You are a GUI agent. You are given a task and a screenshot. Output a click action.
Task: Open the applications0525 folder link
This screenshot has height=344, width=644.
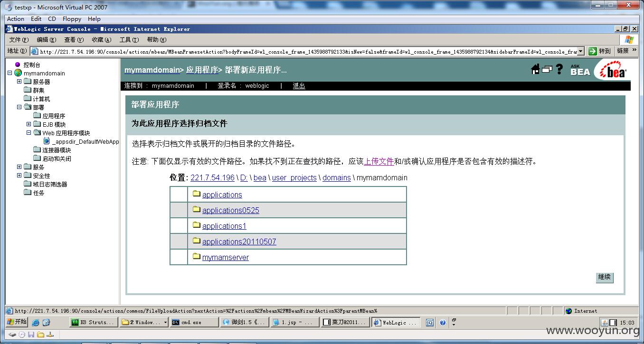coord(231,210)
